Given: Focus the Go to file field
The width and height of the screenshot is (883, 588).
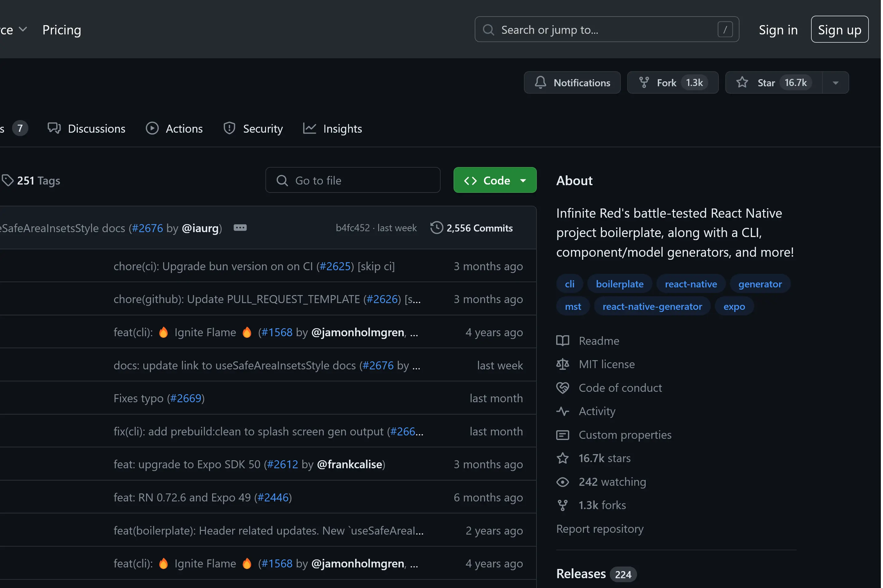Looking at the screenshot, I should 353,180.
